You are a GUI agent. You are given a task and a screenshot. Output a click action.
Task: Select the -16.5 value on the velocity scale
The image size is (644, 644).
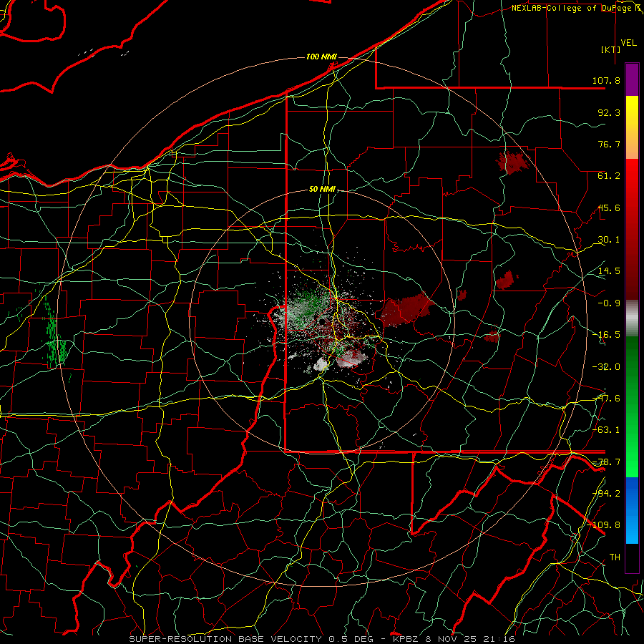(607, 335)
